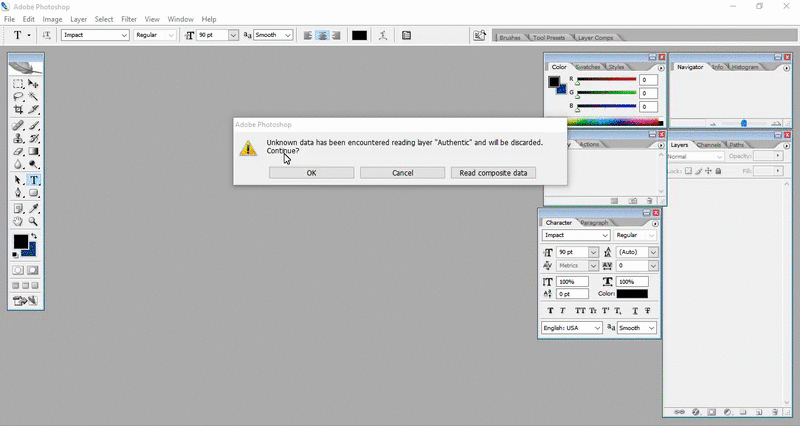Select the History Brush tool
Image resolution: width=800 pixels, height=426 pixels.
33,138
